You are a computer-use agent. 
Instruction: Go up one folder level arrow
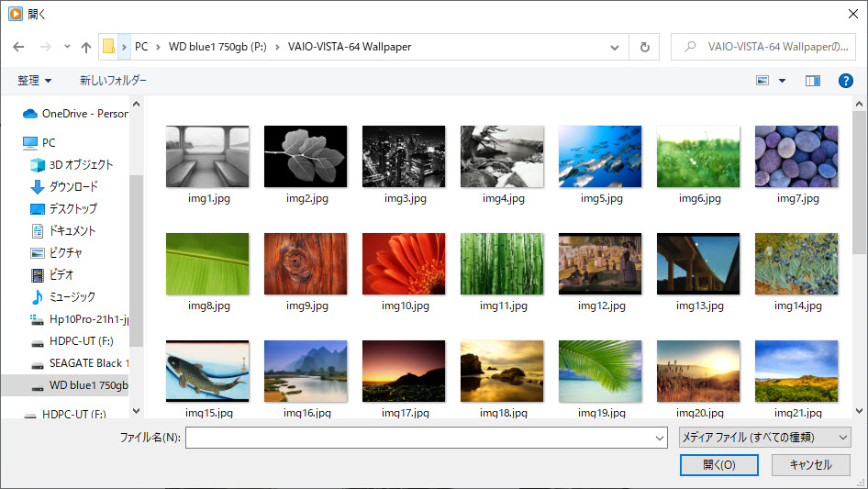86,47
